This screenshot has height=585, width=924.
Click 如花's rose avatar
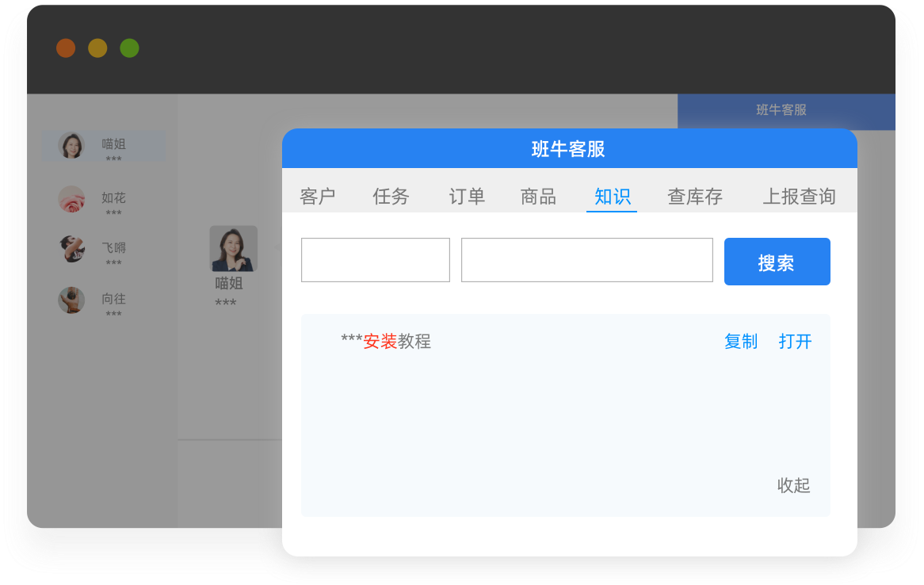(x=71, y=199)
